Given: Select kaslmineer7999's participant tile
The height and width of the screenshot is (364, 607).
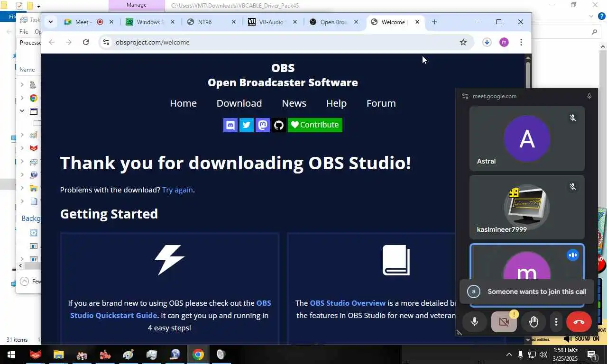Looking at the screenshot, I should (527, 207).
